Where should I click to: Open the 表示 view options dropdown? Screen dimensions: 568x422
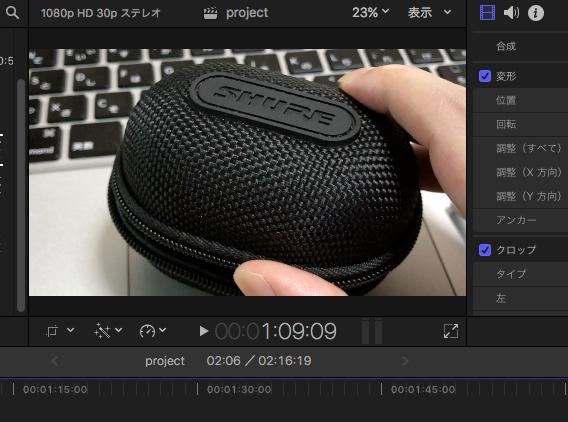[429, 13]
